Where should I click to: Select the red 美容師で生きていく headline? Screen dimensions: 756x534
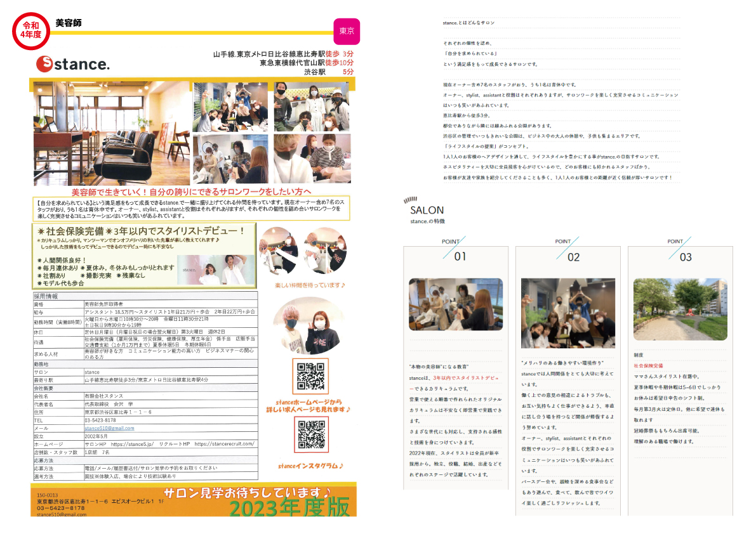coord(192,192)
